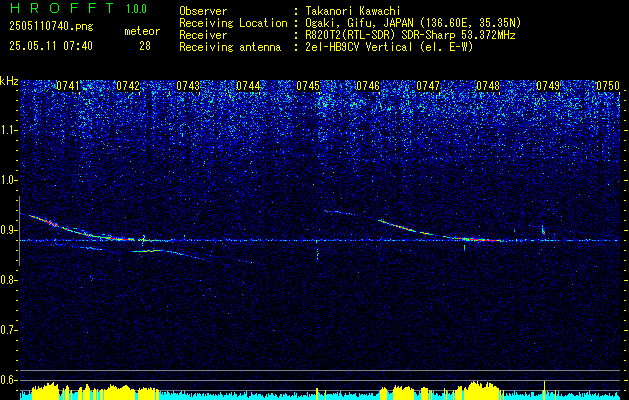Click the 0742 time marker
The image size is (629, 400).
(x=128, y=86)
